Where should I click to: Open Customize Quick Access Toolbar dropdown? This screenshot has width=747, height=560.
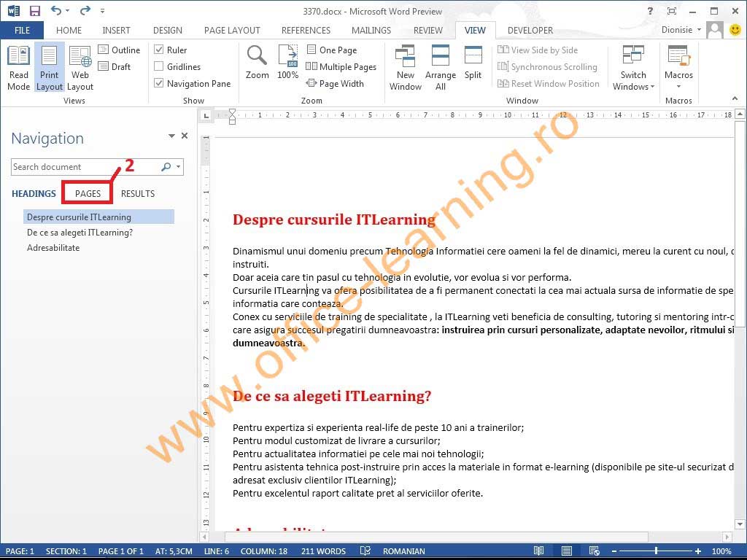coord(102,10)
